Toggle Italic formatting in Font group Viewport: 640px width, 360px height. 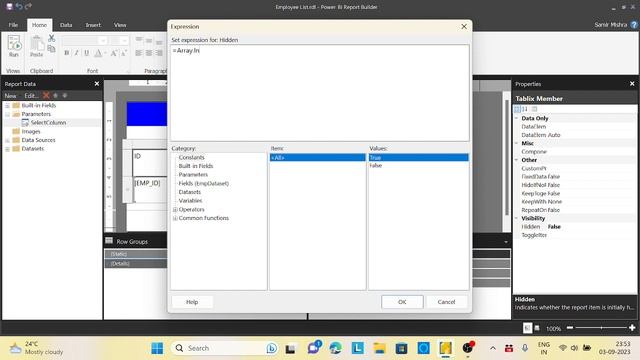pos(76,53)
